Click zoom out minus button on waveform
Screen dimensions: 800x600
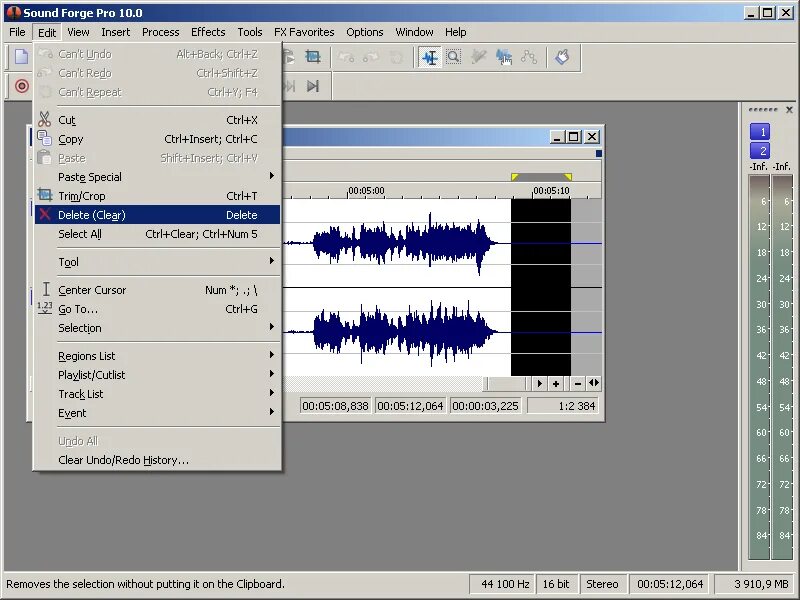577,383
